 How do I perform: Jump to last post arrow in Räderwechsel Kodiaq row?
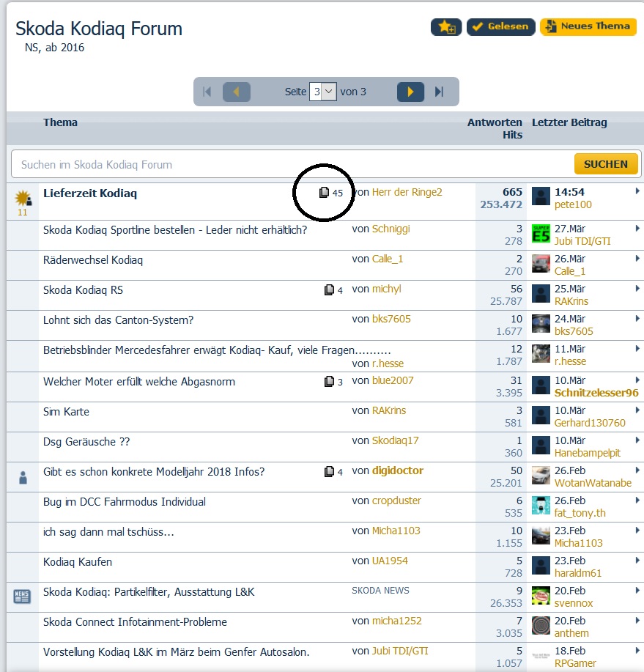pos(637,258)
